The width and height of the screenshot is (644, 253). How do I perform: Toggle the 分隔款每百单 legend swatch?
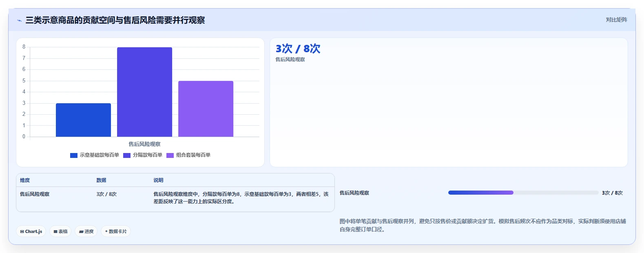[127, 155]
